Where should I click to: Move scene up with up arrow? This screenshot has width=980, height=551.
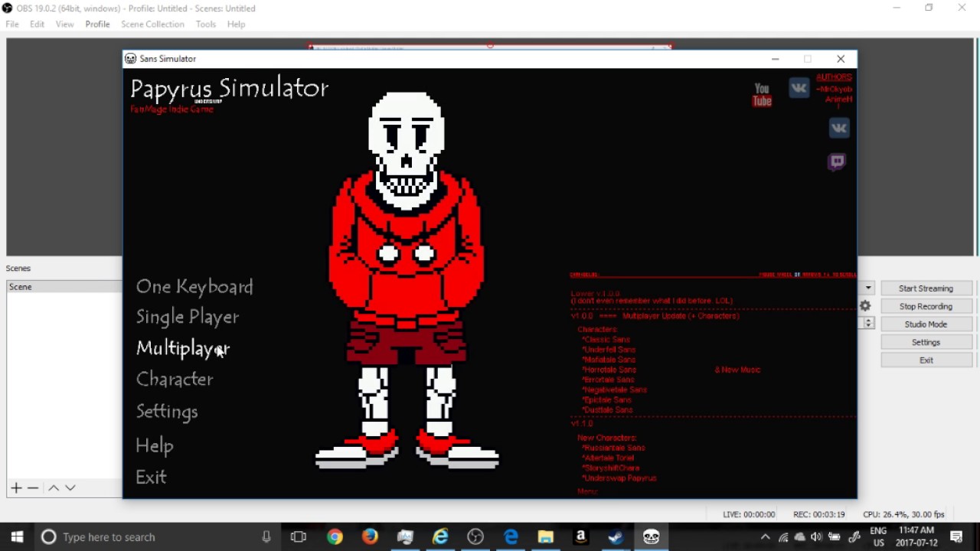point(54,487)
